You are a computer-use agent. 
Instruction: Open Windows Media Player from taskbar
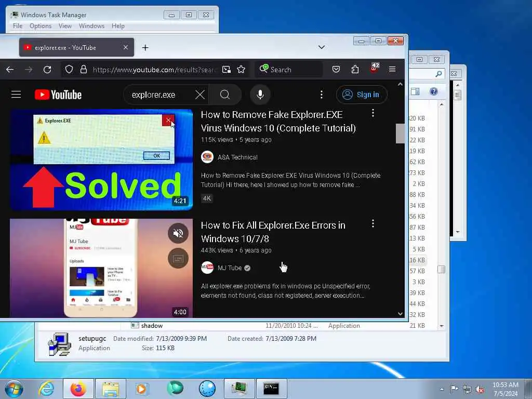[141, 389]
